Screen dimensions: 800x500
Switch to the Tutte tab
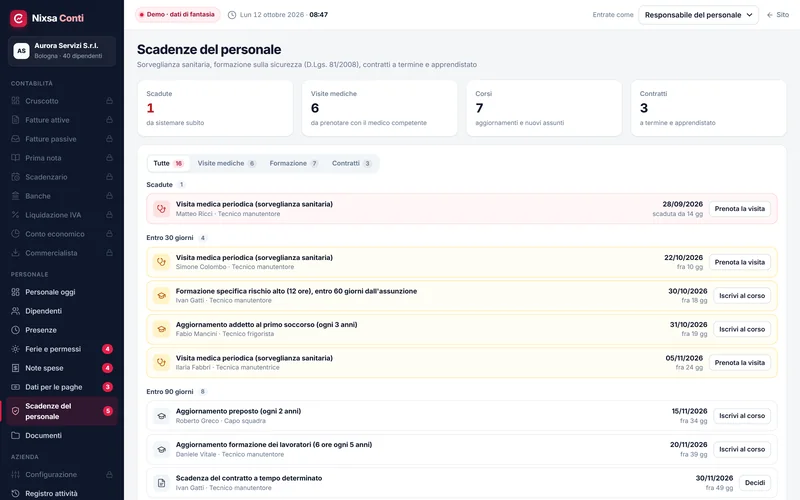tap(168, 163)
